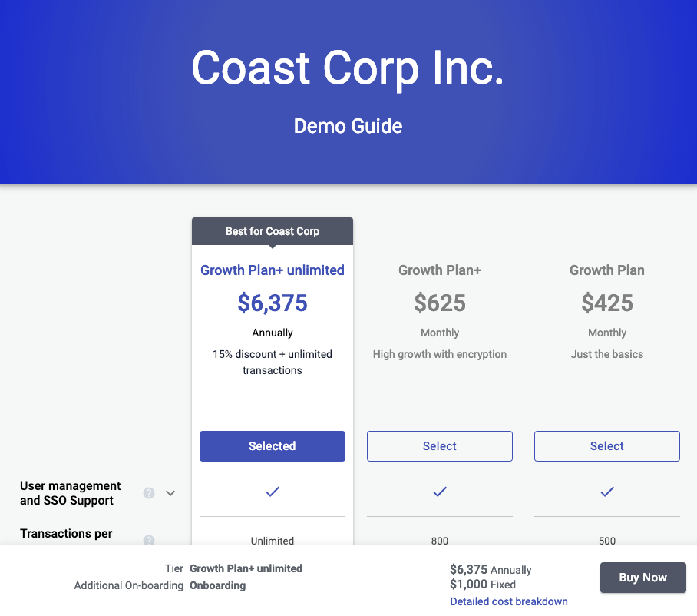Click the Growth Plan heading
The width and height of the screenshot is (697, 616).
point(607,270)
